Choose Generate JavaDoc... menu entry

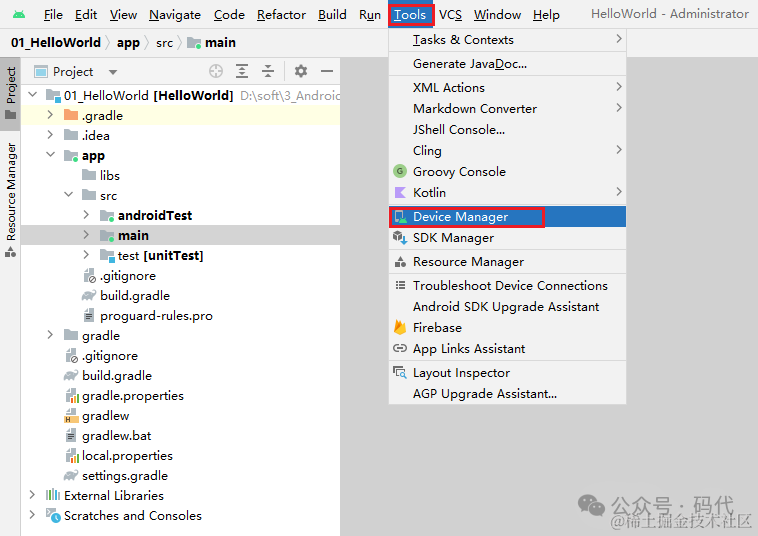[x=507, y=64]
